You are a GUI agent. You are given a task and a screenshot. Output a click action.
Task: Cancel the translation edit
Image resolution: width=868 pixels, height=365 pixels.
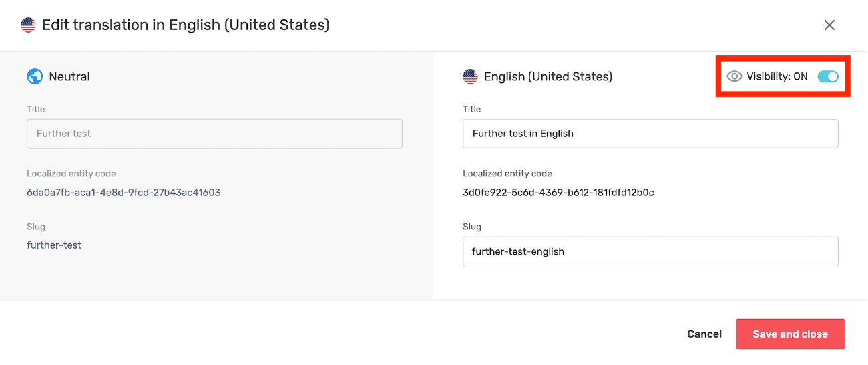click(x=704, y=334)
